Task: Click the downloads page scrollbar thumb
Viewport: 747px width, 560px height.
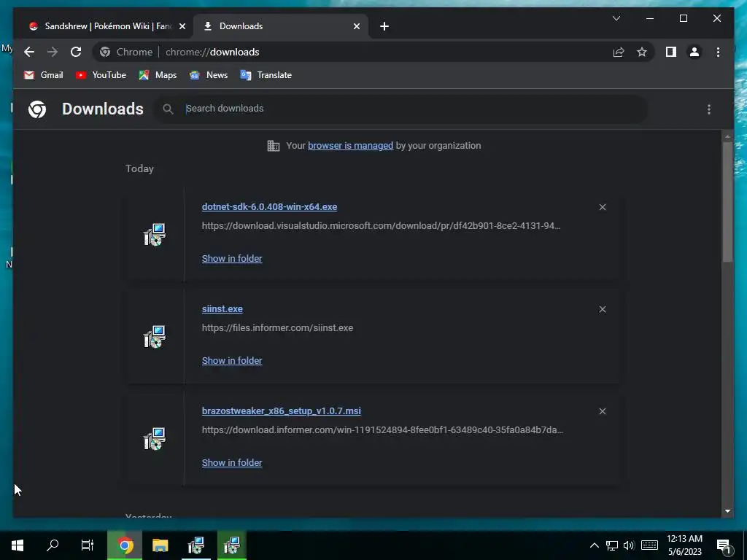Action: coord(727,201)
